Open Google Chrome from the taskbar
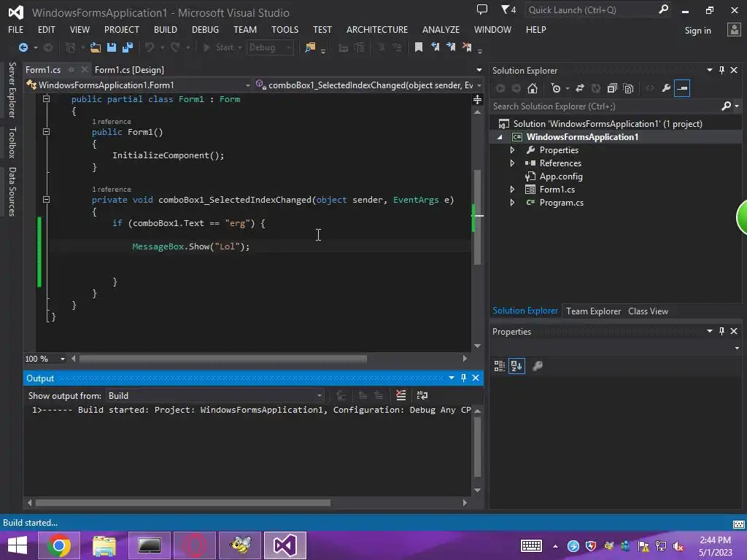 click(58, 545)
